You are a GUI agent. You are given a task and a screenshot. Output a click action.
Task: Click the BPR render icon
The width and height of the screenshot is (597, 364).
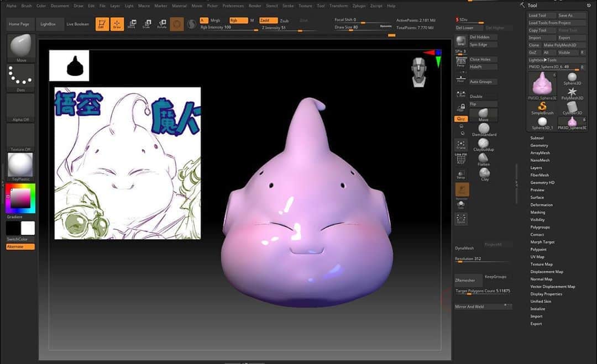(x=460, y=41)
